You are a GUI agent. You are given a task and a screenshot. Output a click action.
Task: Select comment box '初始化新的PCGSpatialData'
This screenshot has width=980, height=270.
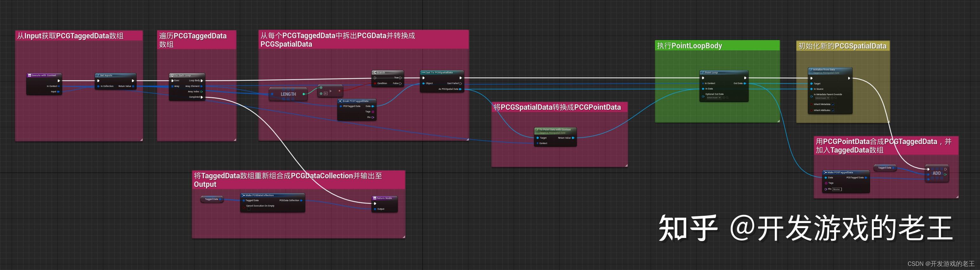coord(843,46)
